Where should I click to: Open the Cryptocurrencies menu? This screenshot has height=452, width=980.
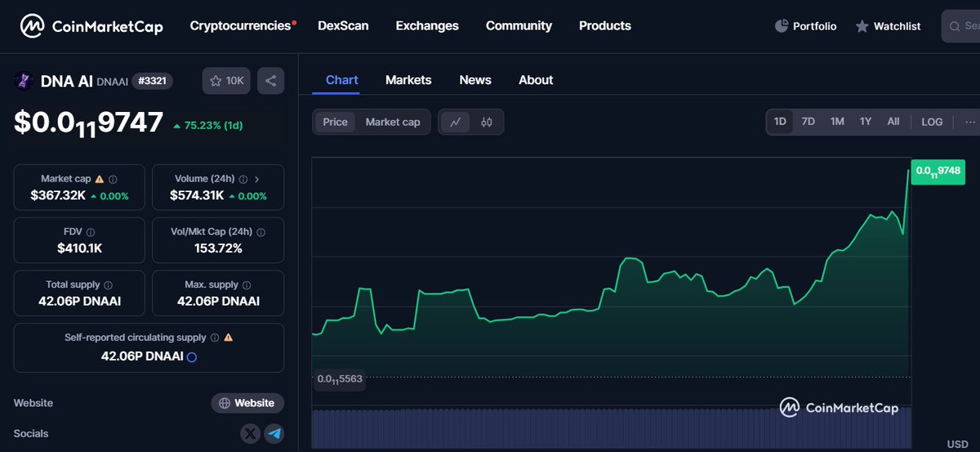[x=240, y=26]
